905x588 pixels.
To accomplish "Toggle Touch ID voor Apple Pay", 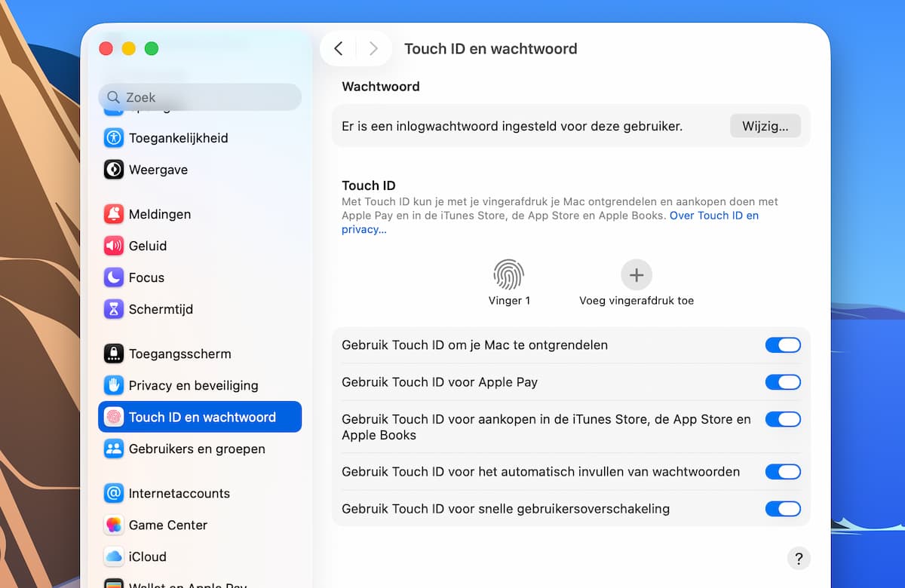I will [x=783, y=382].
